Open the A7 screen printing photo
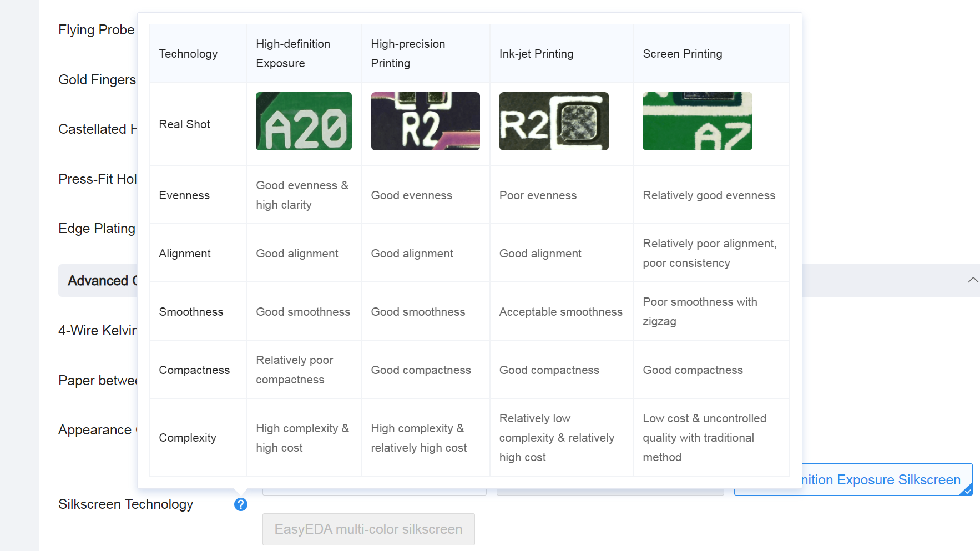Image resolution: width=980 pixels, height=551 pixels. 698,122
